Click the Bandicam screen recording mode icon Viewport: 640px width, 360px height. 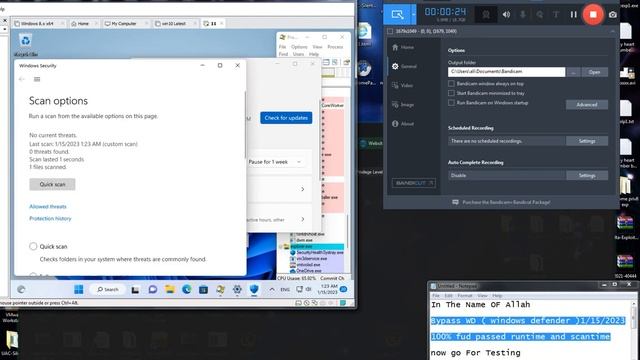[x=397, y=14]
